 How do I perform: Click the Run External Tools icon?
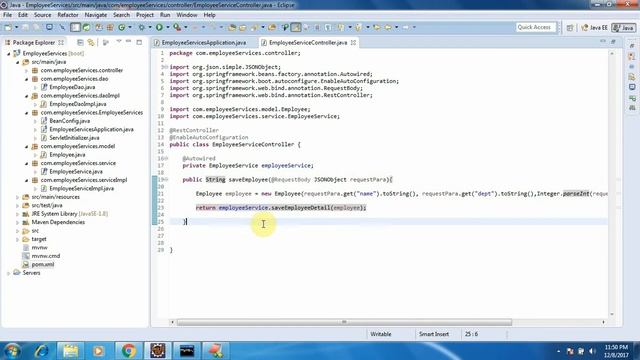(177, 27)
